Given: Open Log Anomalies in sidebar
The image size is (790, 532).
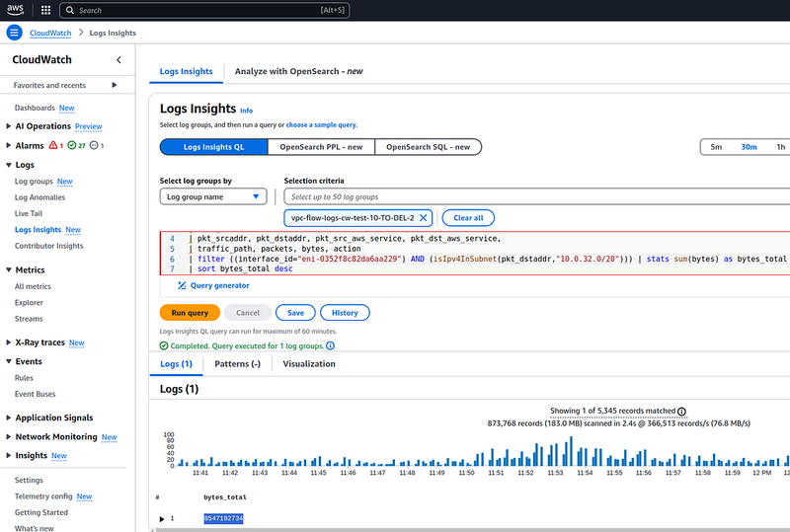Looking at the screenshot, I should coord(39,197).
